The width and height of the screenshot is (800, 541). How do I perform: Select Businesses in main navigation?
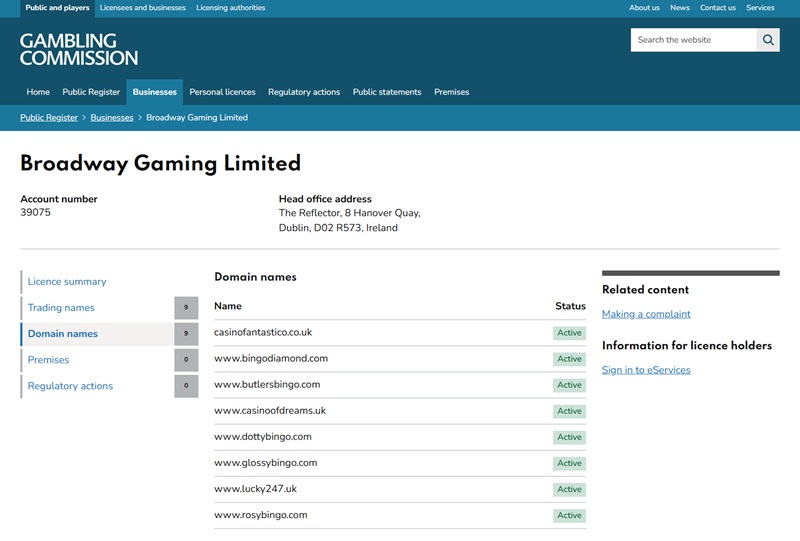pyautogui.click(x=155, y=92)
